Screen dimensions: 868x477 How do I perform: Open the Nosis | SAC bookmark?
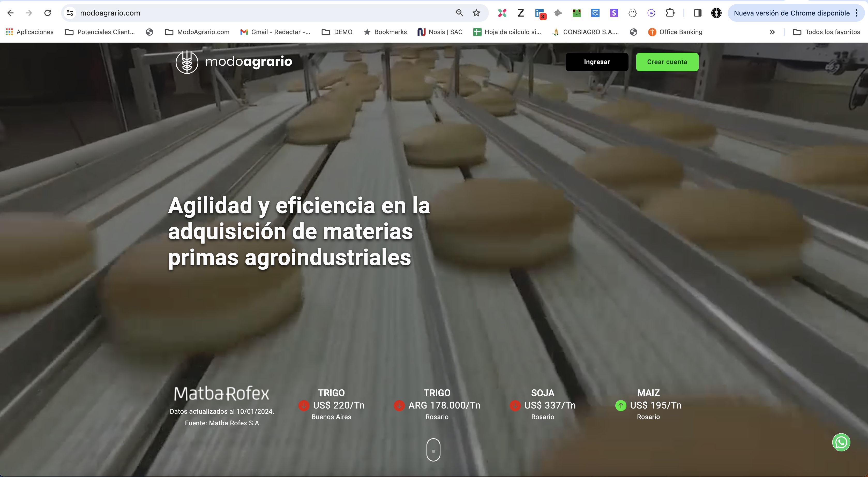click(x=440, y=32)
